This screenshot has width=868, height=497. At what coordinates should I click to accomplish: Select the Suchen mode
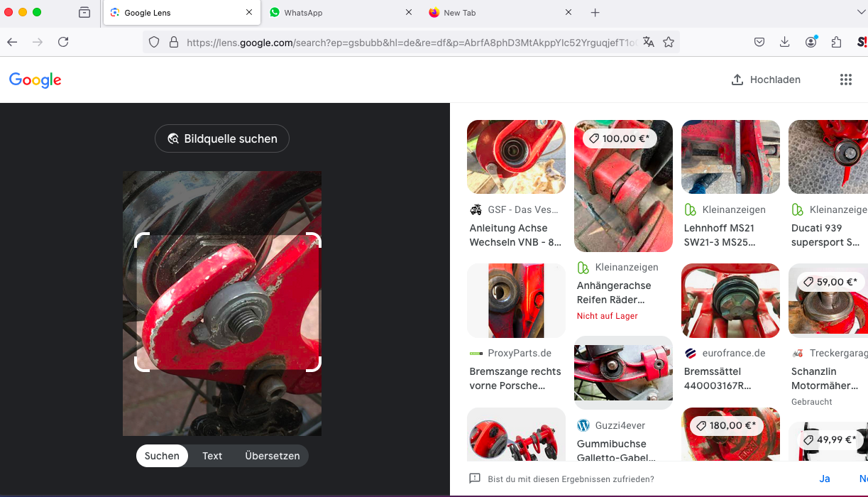coord(162,456)
